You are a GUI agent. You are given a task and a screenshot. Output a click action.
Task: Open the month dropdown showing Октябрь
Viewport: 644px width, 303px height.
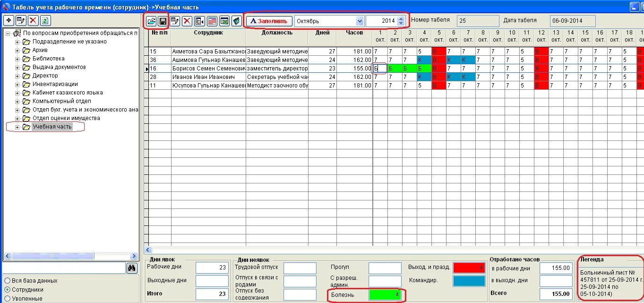(x=360, y=21)
